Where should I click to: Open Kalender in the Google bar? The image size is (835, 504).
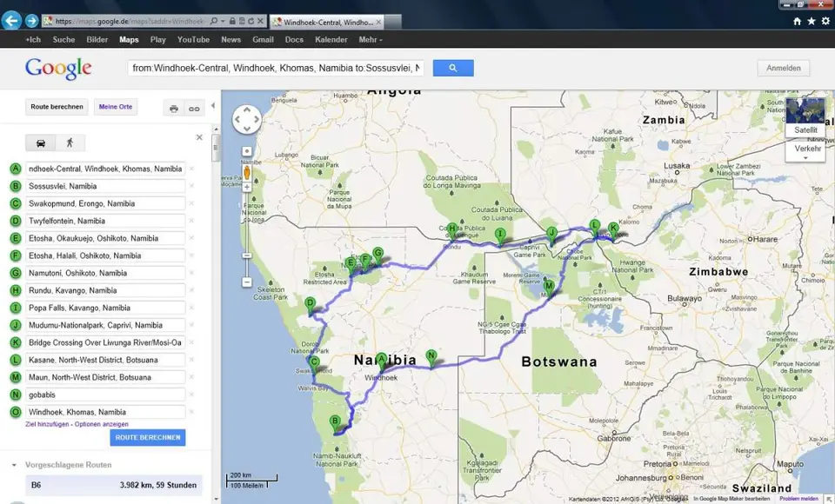[331, 39]
